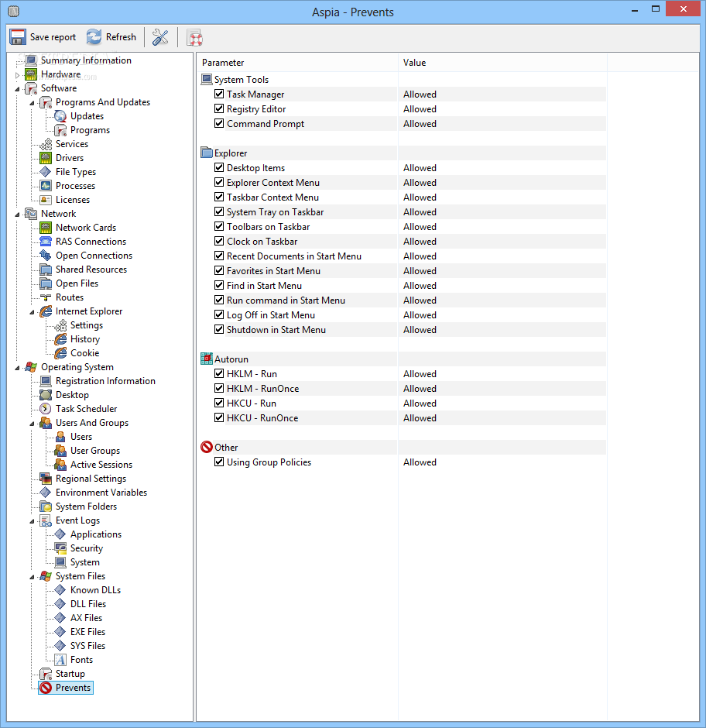Select Environment Variables tree item

(x=101, y=493)
